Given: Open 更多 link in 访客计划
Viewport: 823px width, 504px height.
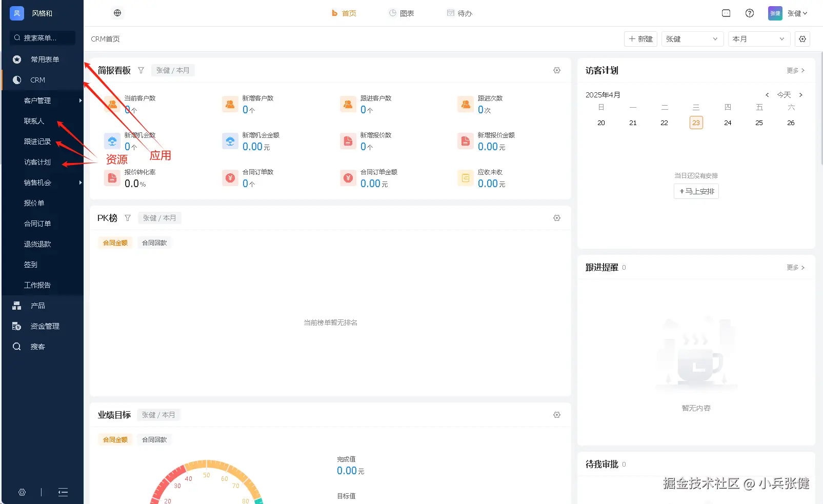Looking at the screenshot, I should coord(796,70).
